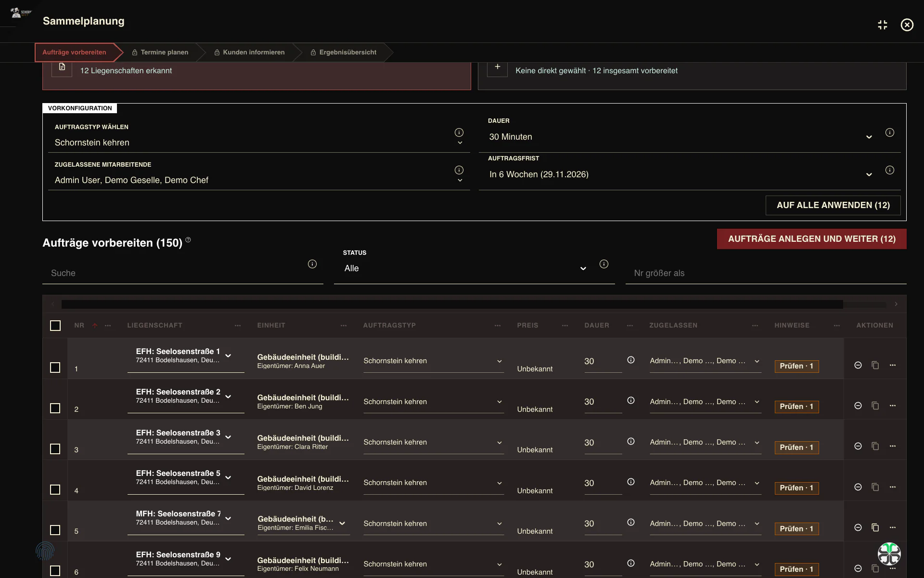
Task: Check the checkbox for row 2
Action: (55, 408)
